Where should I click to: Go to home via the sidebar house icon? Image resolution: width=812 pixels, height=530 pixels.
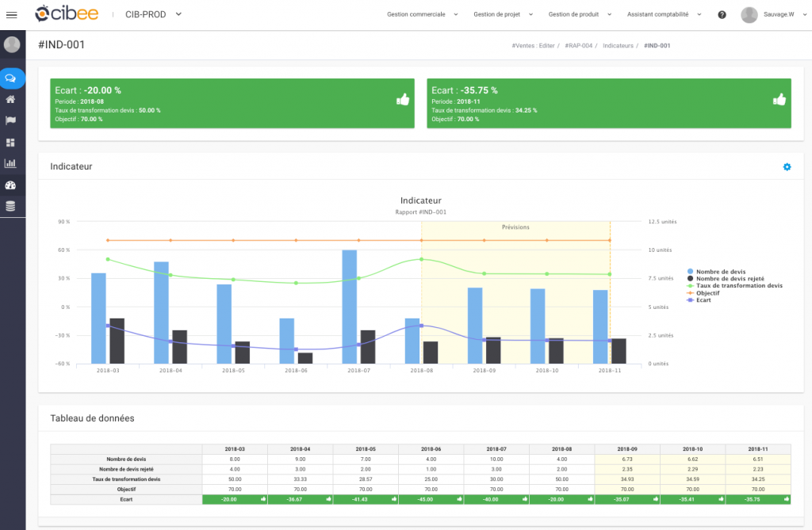(x=10, y=99)
